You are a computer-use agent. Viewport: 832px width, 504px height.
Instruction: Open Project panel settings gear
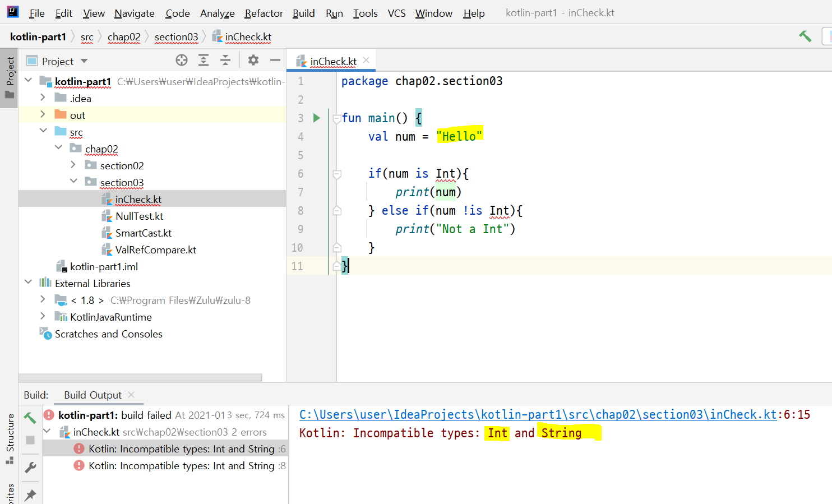253,60
